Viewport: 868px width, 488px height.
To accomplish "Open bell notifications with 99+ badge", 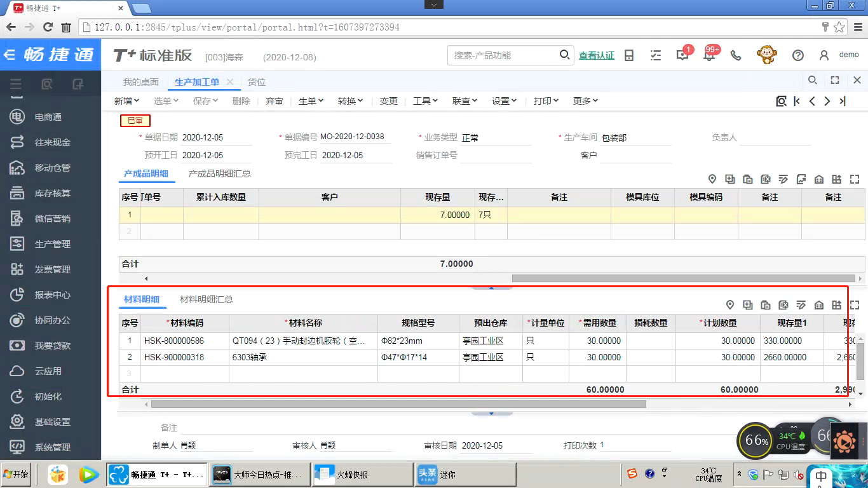I will [709, 55].
